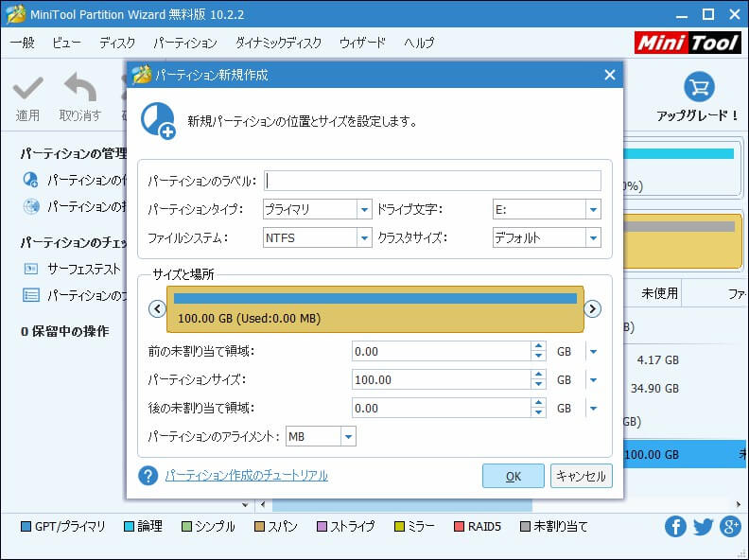Open the Upgrade shopping cart icon
This screenshot has width=749, height=560.
[699, 86]
